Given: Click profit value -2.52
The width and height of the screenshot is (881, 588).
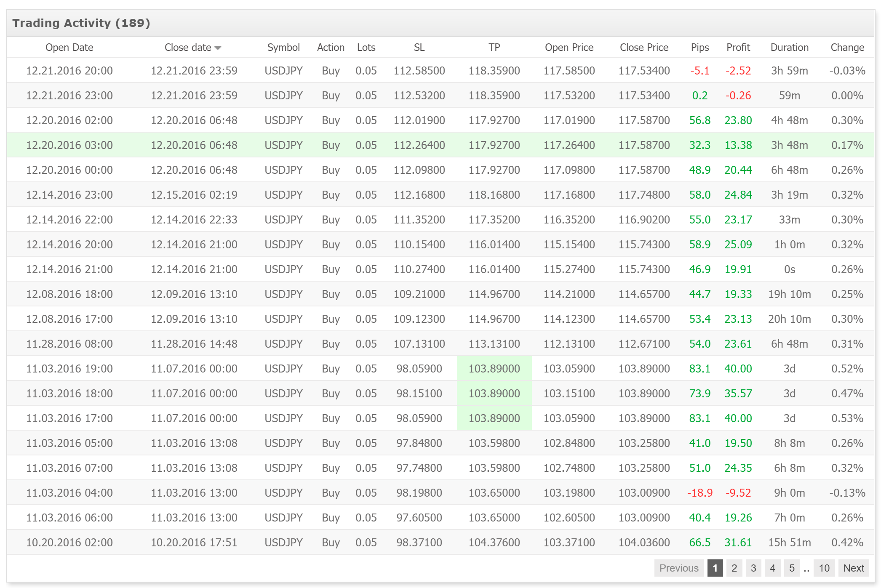Looking at the screenshot, I should (x=738, y=71).
